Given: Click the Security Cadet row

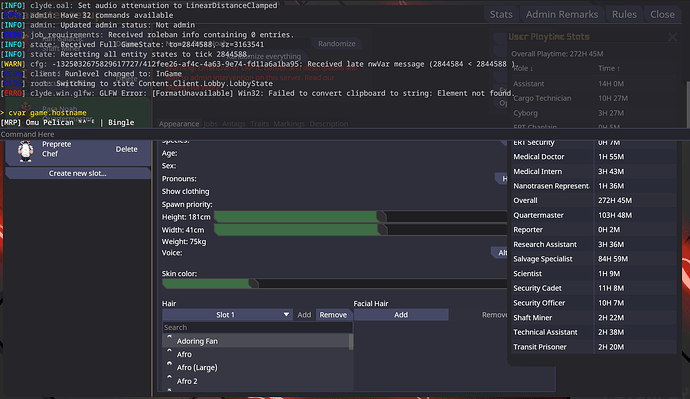Looking at the screenshot, I should [x=594, y=288].
